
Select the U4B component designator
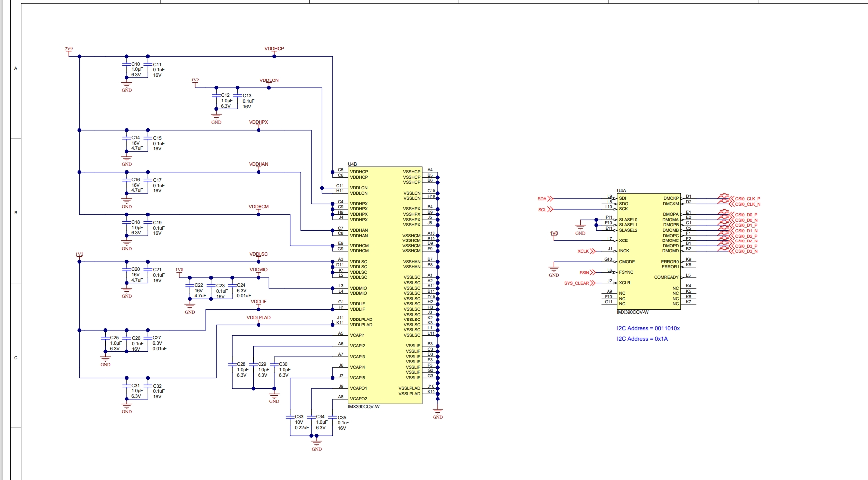(352, 164)
